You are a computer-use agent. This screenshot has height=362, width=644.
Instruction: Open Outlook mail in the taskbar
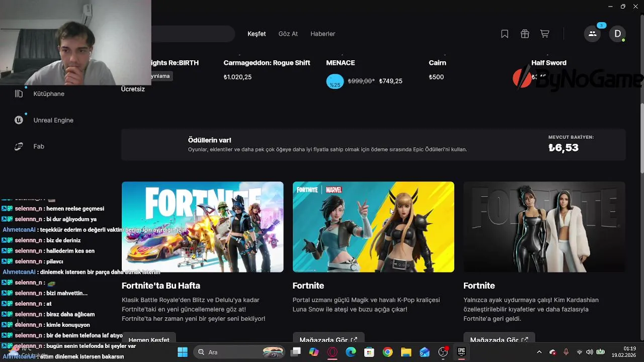pos(425,352)
